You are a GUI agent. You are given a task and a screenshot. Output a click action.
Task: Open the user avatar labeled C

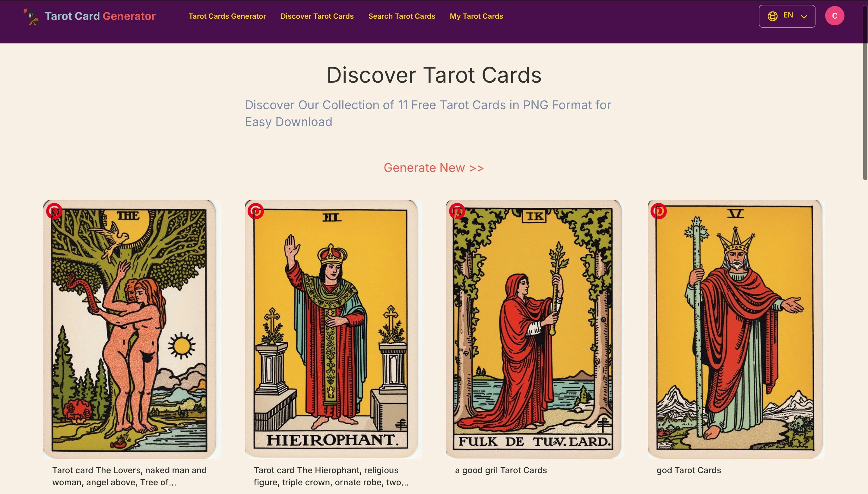pos(835,16)
